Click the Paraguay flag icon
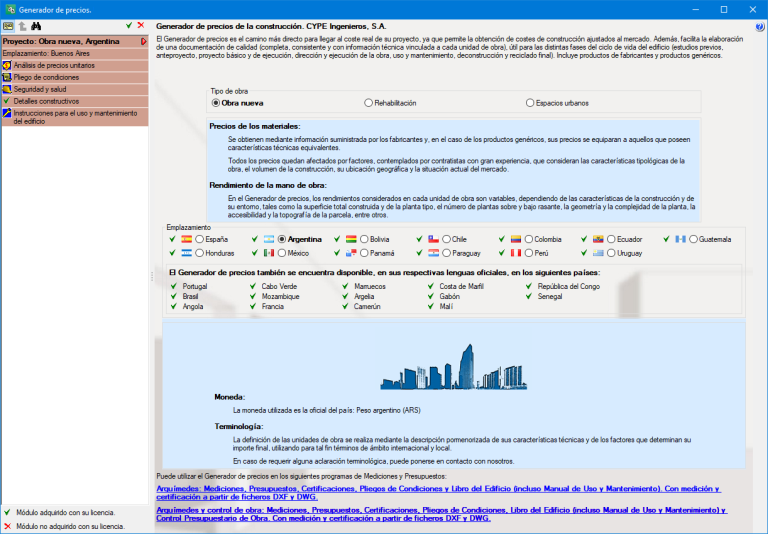Screen dimensions: 768x534 433,253
